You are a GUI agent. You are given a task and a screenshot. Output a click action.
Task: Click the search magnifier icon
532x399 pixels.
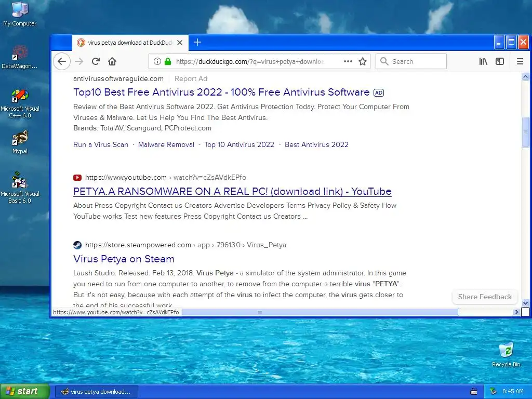click(x=384, y=61)
